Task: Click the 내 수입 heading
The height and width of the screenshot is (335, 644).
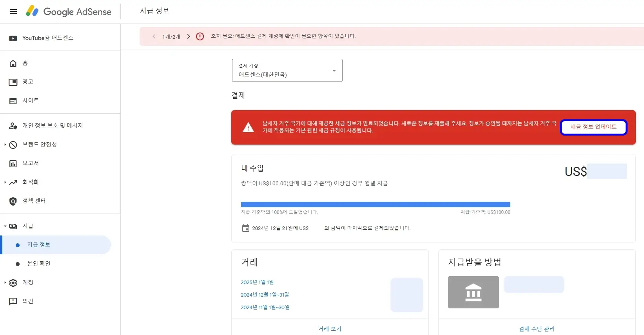Action: coord(252,168)
